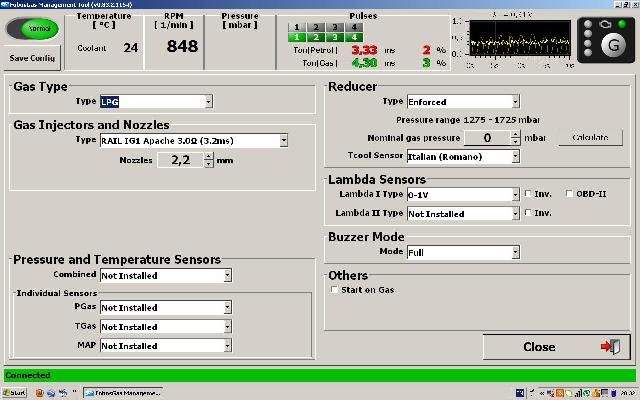Viewport: 640px width, 400px height.
Task: Click the Windows Start button
Action: pos(15,393)
